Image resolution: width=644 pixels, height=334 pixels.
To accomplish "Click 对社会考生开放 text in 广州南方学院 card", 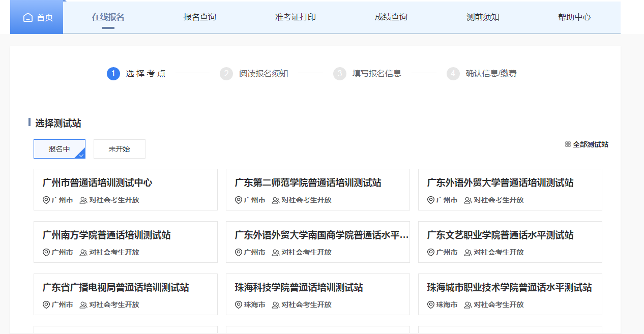I will (x=114, y=253).
